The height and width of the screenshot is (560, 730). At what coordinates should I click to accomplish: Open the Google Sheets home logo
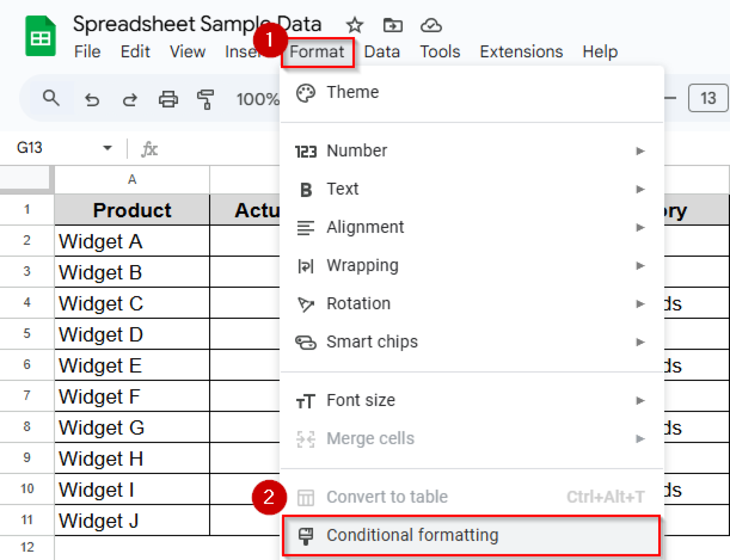[40, 37]
